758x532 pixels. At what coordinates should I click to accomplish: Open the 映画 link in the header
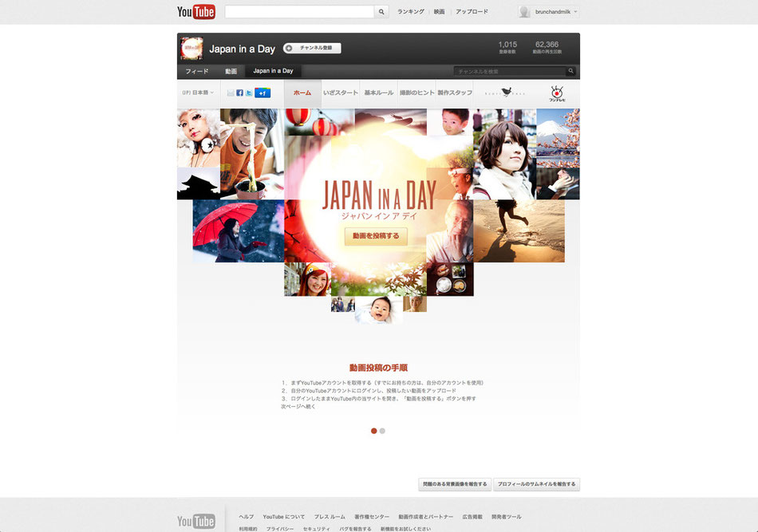pyautogui.click(x=439, y=12)
